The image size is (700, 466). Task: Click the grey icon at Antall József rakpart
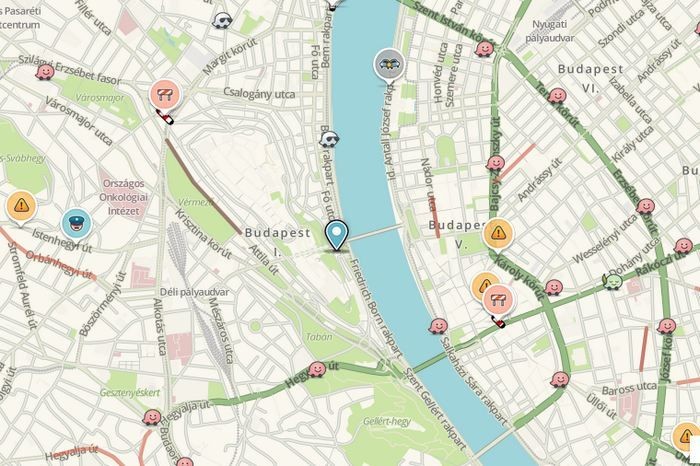(x=389, y=64)
